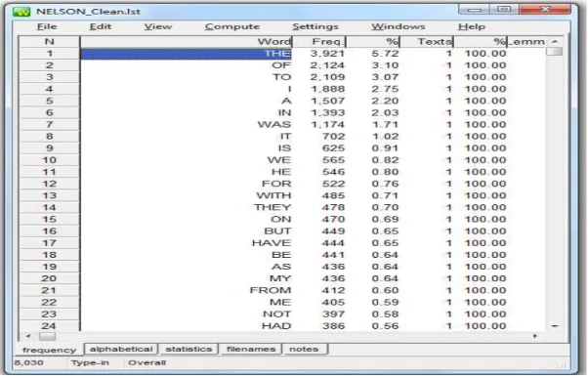Switch to the alphabetical tab
The height and width of the screenshot is (378, 588).
tap(121, 349)
